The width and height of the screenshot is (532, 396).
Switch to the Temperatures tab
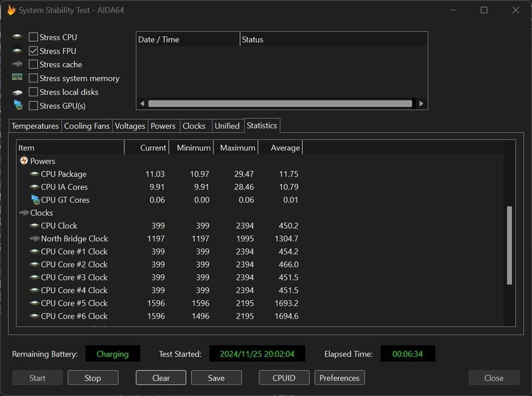click(x=35, y=126)
